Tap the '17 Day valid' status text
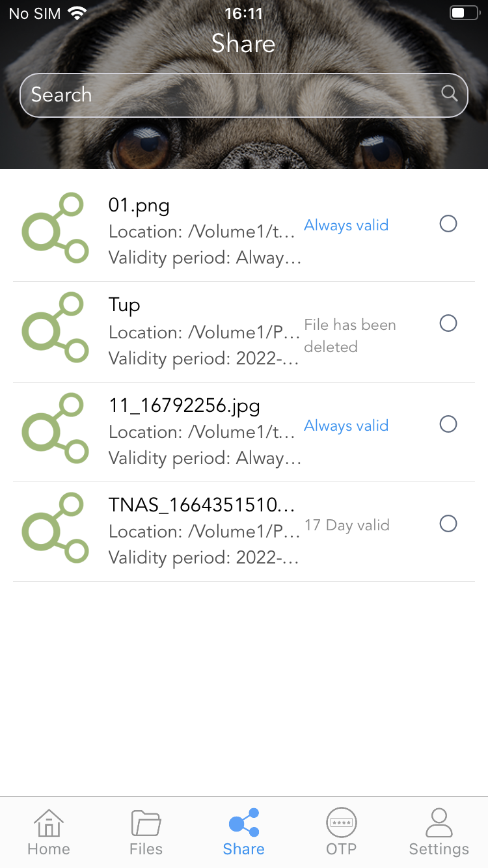 pos(347,526)
